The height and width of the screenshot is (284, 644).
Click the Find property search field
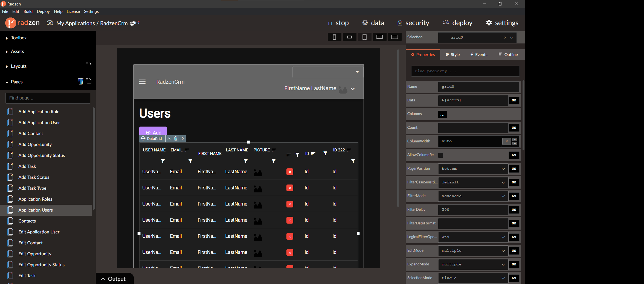point(465,71)
